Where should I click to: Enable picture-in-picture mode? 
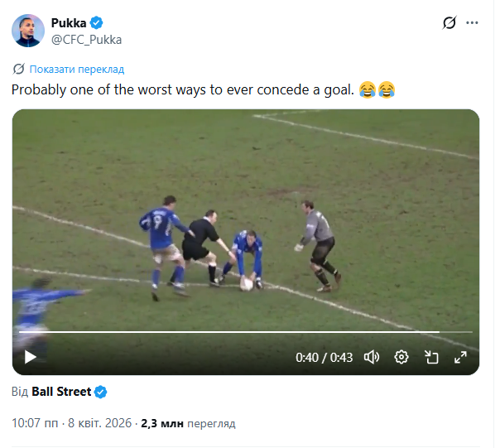click(x=431, y=357)
